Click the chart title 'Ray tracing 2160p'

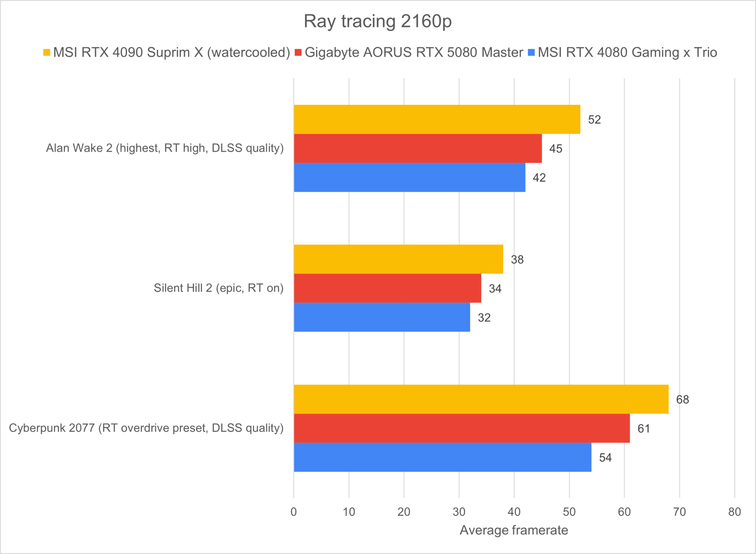click(x=378, y=22)
